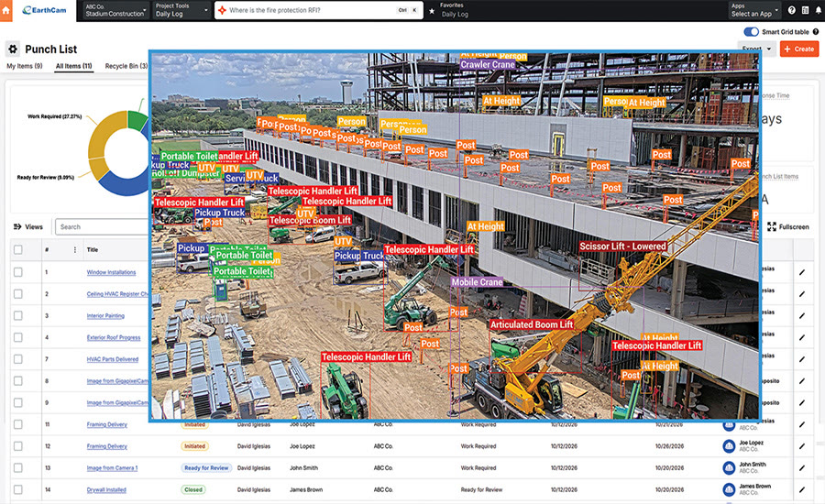Open the notifications bell

coord(819,10)
